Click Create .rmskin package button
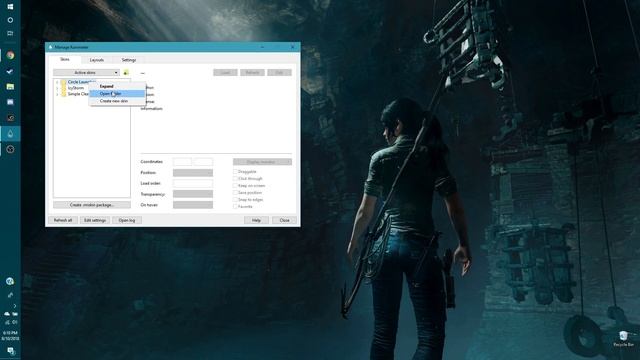This screenshot has height=360, width=640. [x=92, y=205]
